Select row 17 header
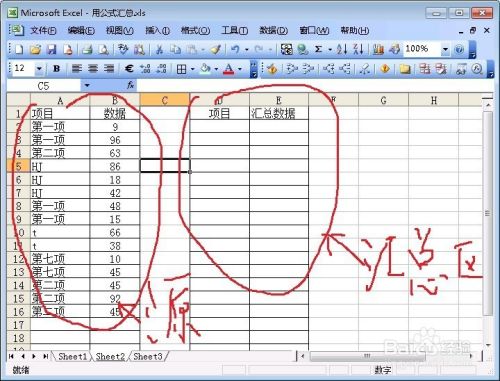Image resolution: width=500 pixels, height=381 pixels. (x=18, y=325)
